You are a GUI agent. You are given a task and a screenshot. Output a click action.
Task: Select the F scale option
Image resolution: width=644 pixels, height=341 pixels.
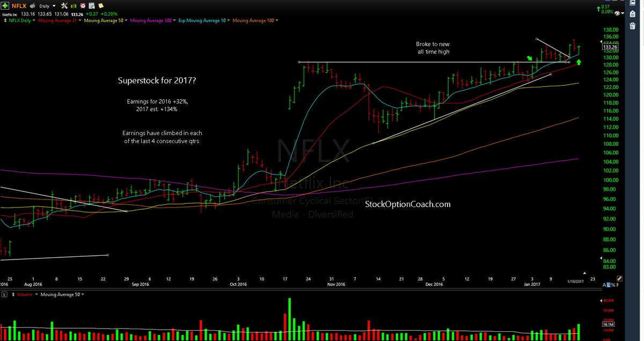[618, 285]
